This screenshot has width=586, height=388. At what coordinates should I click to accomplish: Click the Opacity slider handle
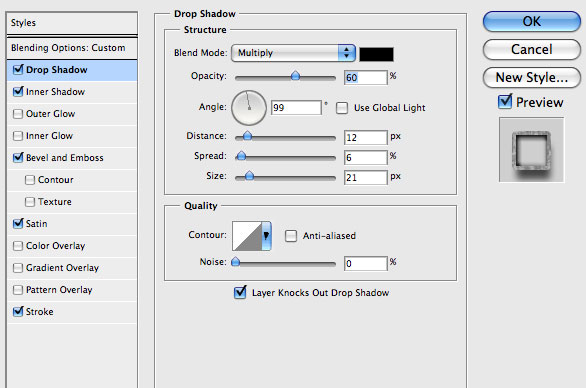[295, 76]
